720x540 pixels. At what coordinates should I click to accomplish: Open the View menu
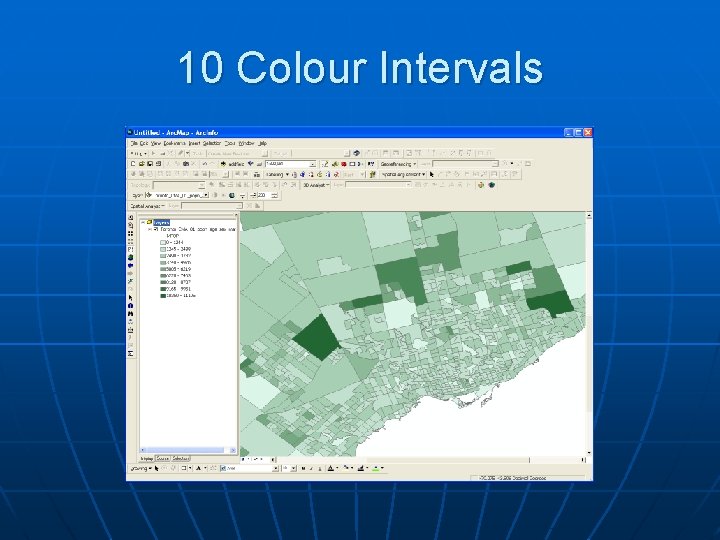(x=156, y=143)
